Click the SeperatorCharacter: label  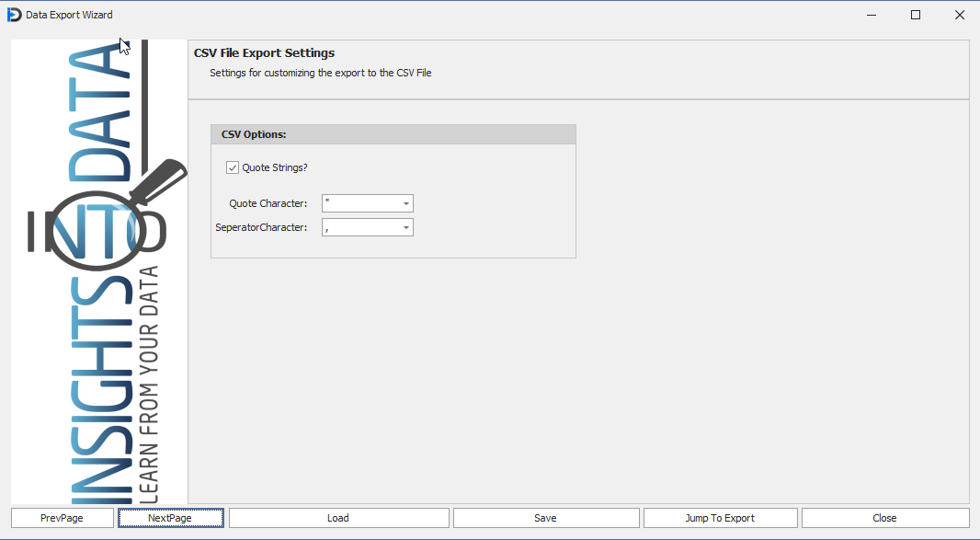pyautogui.click(x=261, y=227)
